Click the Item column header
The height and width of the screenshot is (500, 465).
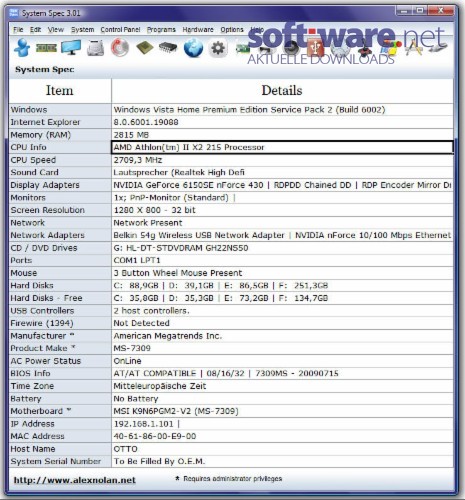60,91
